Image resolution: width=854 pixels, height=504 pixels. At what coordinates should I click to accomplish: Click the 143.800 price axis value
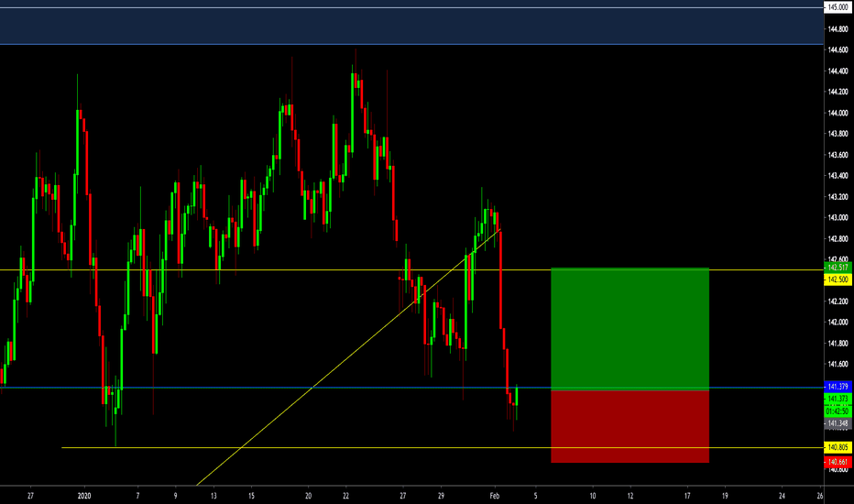838,134
